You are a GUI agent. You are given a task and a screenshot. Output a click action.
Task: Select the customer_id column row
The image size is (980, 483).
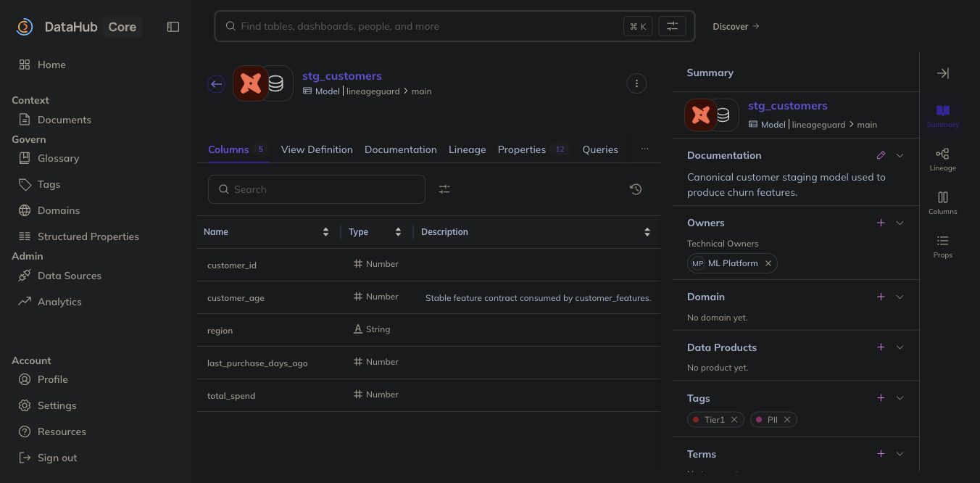tap(428, 265)
